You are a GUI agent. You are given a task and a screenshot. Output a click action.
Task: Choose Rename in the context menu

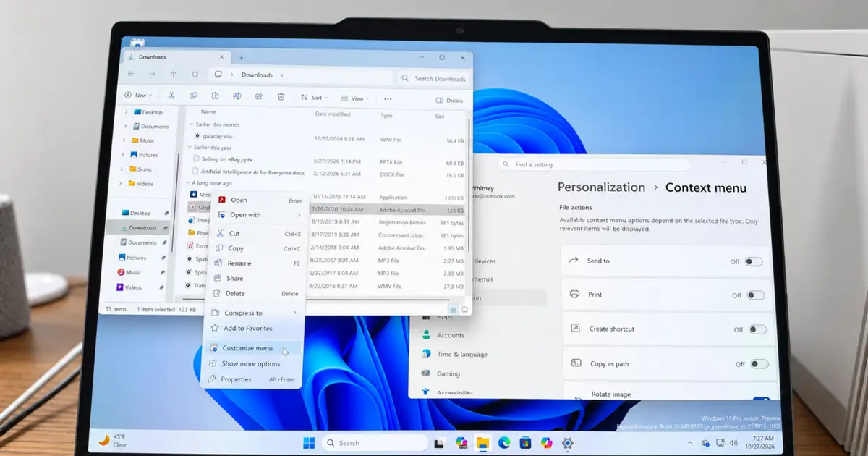coord(257,263)
